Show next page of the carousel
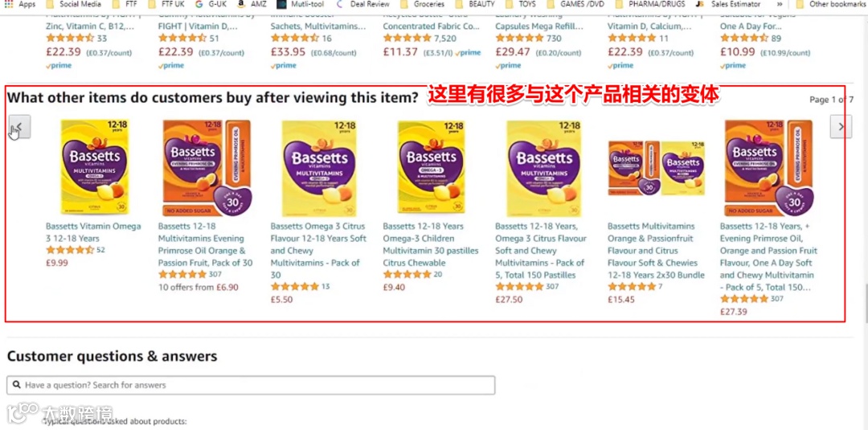 click(841, 127)
